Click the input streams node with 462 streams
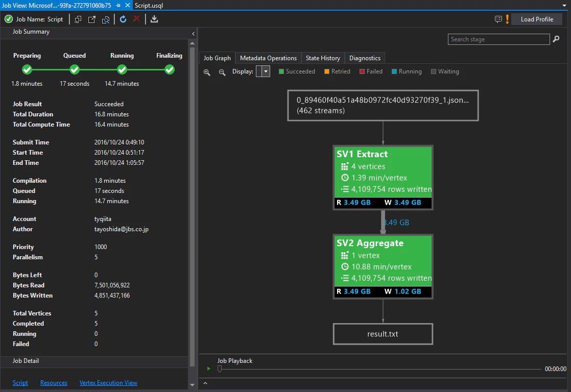This screenshot has height=392, width=571. tap(383, 106)
